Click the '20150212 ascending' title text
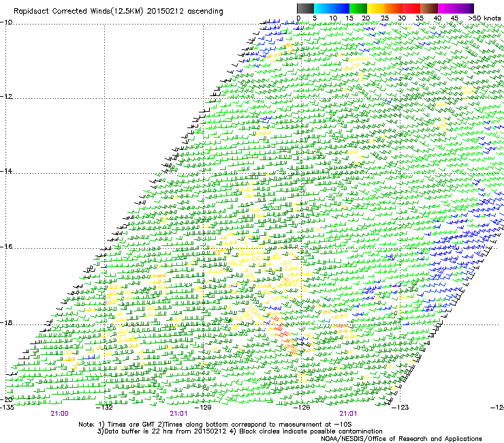 [x=185, y=12]
